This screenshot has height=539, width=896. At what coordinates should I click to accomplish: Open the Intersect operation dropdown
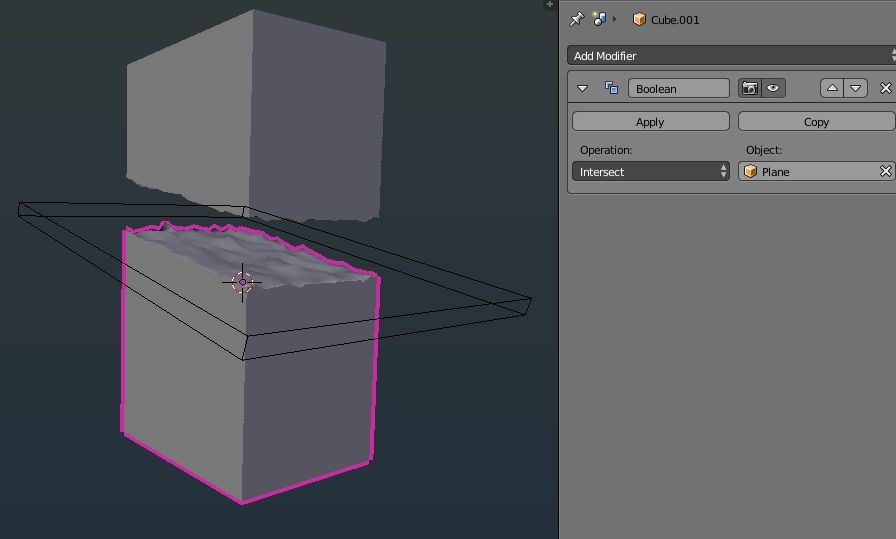[651, 171]
